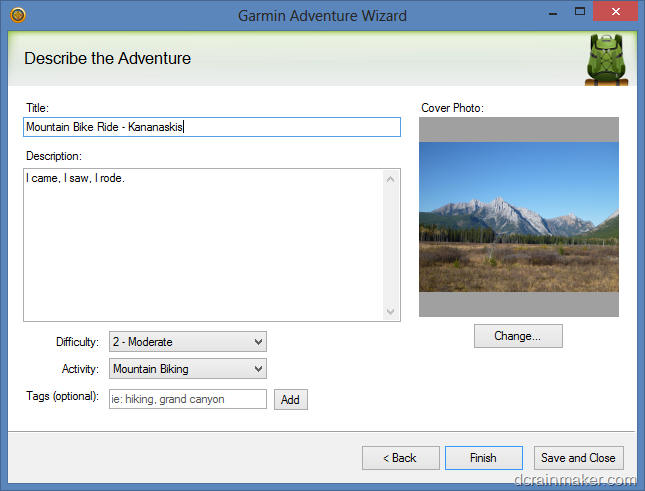Click the Save and Close button

coord(578,458)
